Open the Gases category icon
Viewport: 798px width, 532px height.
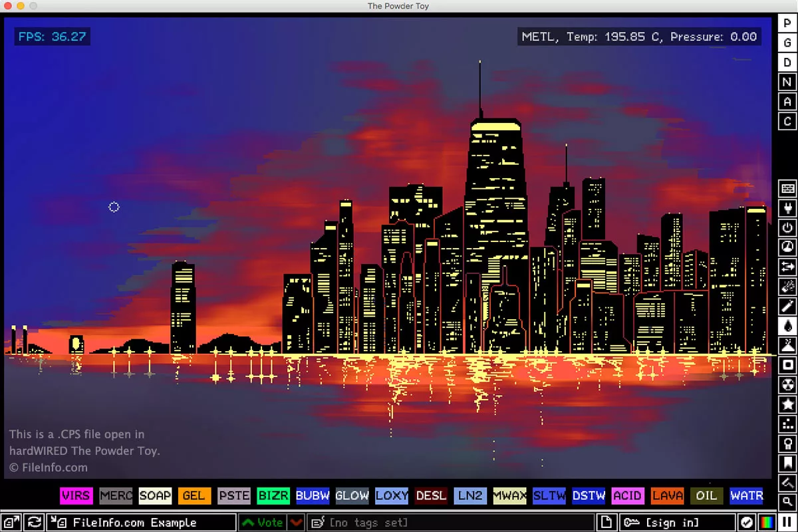pyautogui.click(x=788, y=306)
